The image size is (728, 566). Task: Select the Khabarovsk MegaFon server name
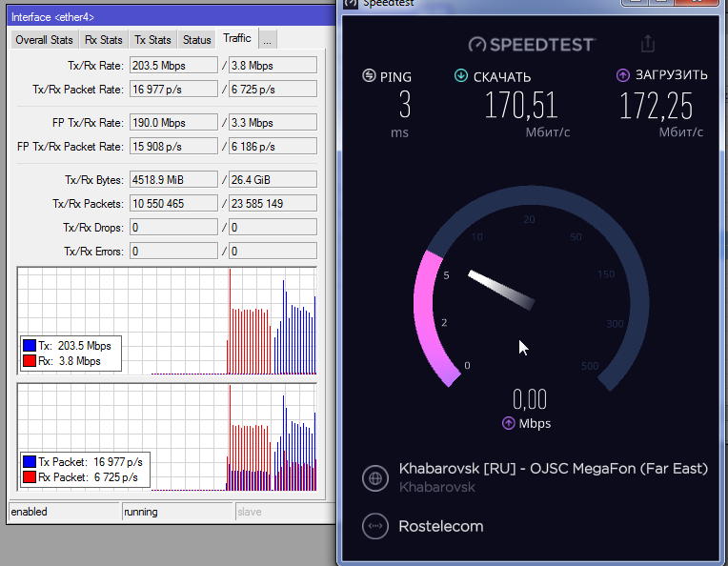click(554, 469)
